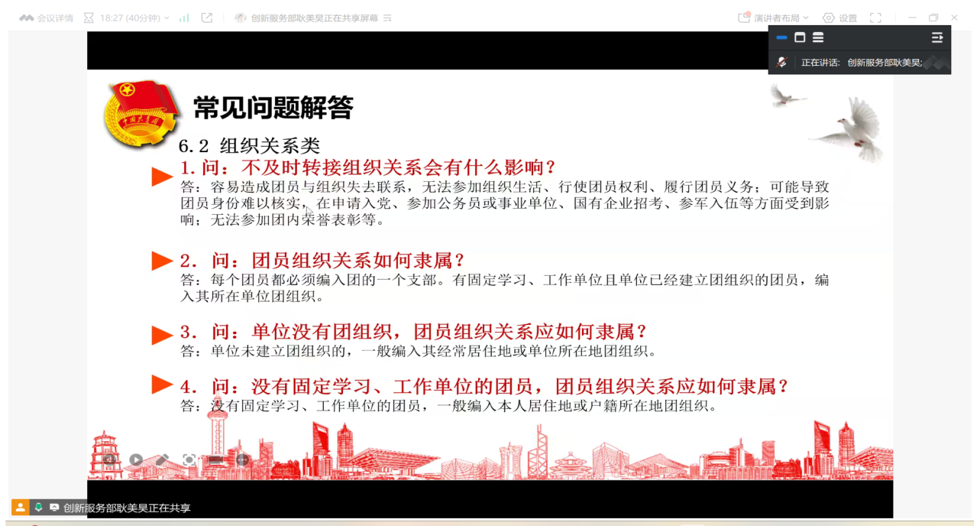Collapse the floating speaker panel sidebar

(x=937, y=37)
